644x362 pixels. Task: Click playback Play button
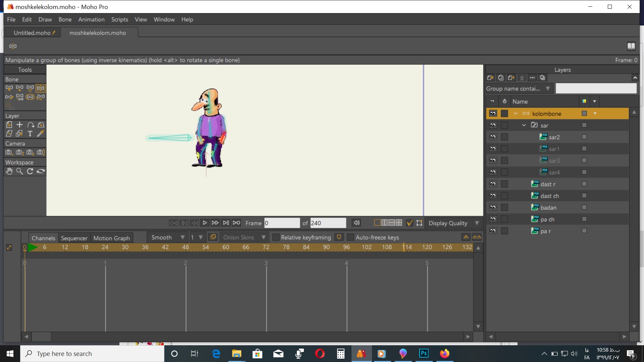204,223
